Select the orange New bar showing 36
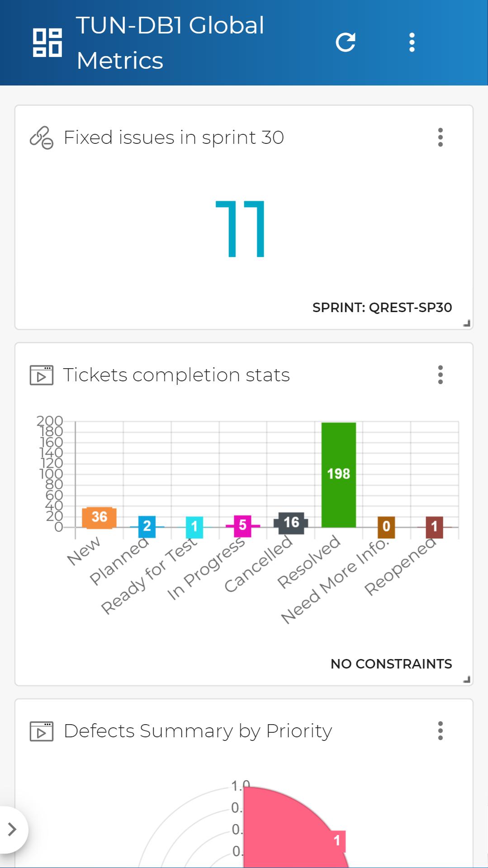This screenshot has width=488, height=868. [99, 517]
